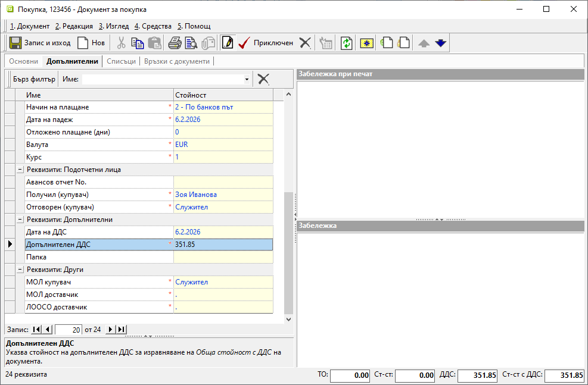Collapse the Реквизити: Подотчетни лица group
Viewport: 588px width, 385px height.
pyautogui.click(x=20, y=170)
